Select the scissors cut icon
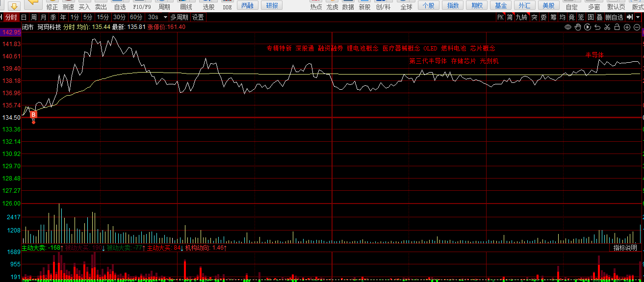Screen dimensions: 644x282 tap(607, 27)
